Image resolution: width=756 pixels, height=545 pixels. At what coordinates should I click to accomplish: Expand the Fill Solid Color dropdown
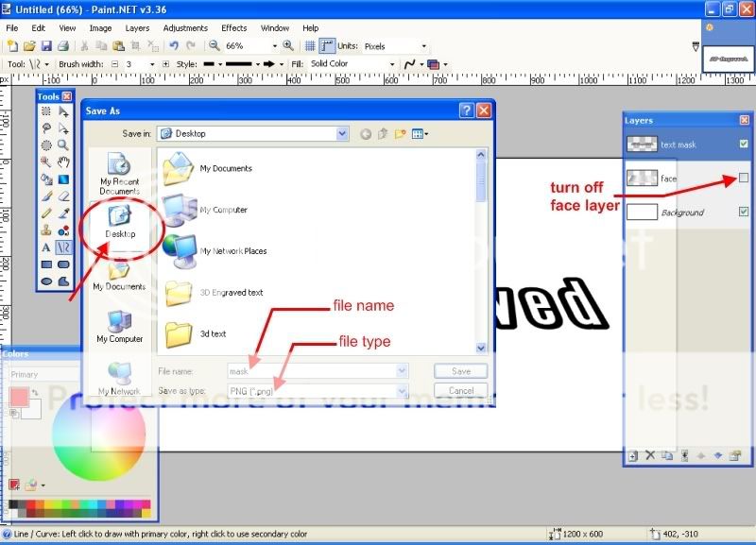click(392, 64)
